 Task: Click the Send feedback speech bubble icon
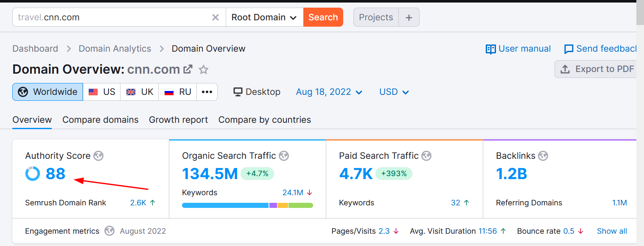pyautogui.click(x=569, y=49)
